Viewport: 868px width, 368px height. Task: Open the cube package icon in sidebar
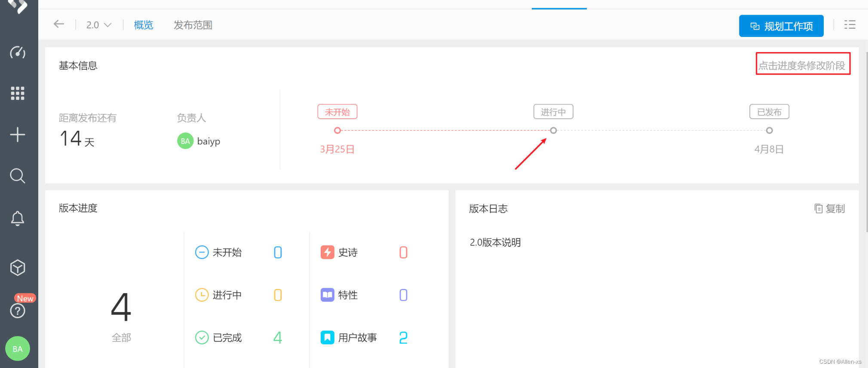coord(18,268)
